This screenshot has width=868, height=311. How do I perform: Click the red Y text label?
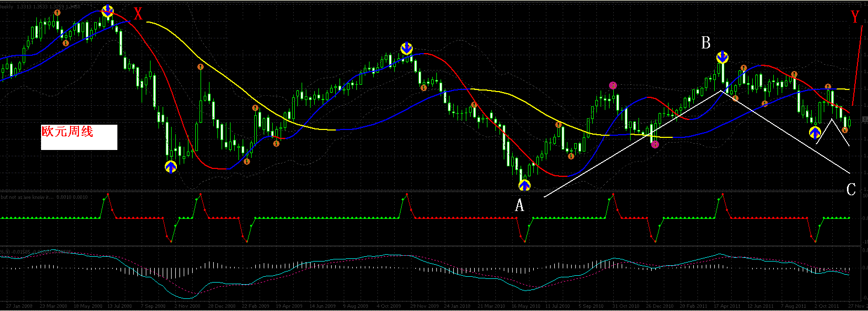coord(855,17)
